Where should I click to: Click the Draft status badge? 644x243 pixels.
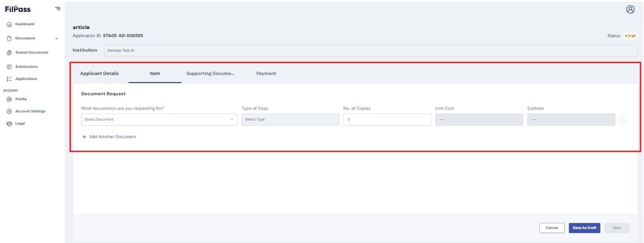click(631, 36)
